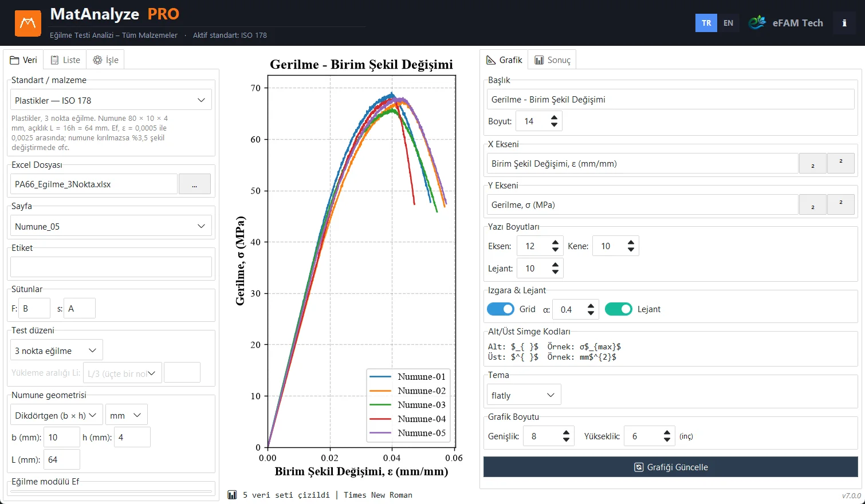Toggle the Lejant switch off
Screen dimensions: 865x504
coord(619,309)
